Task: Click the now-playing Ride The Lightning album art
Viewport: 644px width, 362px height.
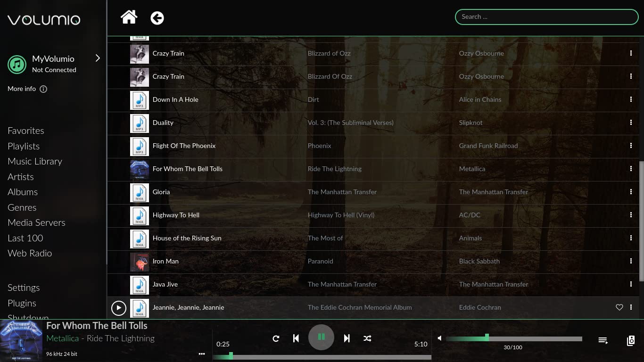Action: click(21, 341)
